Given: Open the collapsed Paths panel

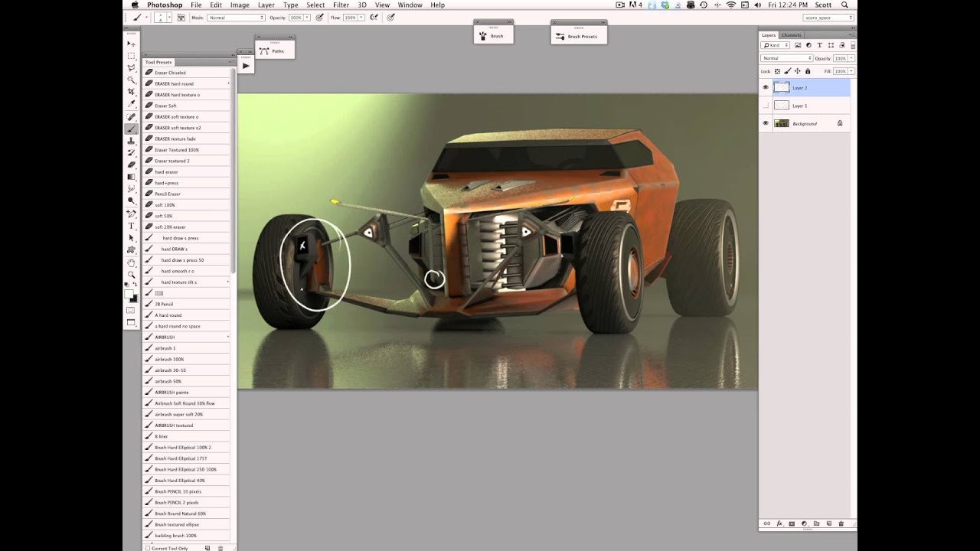Looking at the screenshot, I should [x=274, y=51].
